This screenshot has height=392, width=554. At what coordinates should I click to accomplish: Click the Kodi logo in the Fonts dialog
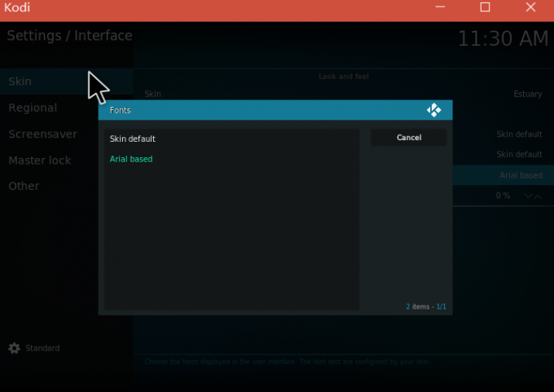[434, 110]
